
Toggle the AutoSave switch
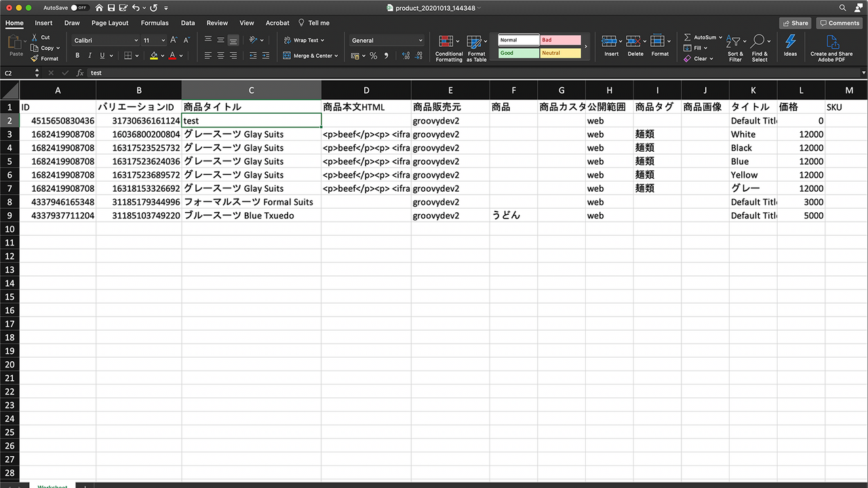(80, 7)
